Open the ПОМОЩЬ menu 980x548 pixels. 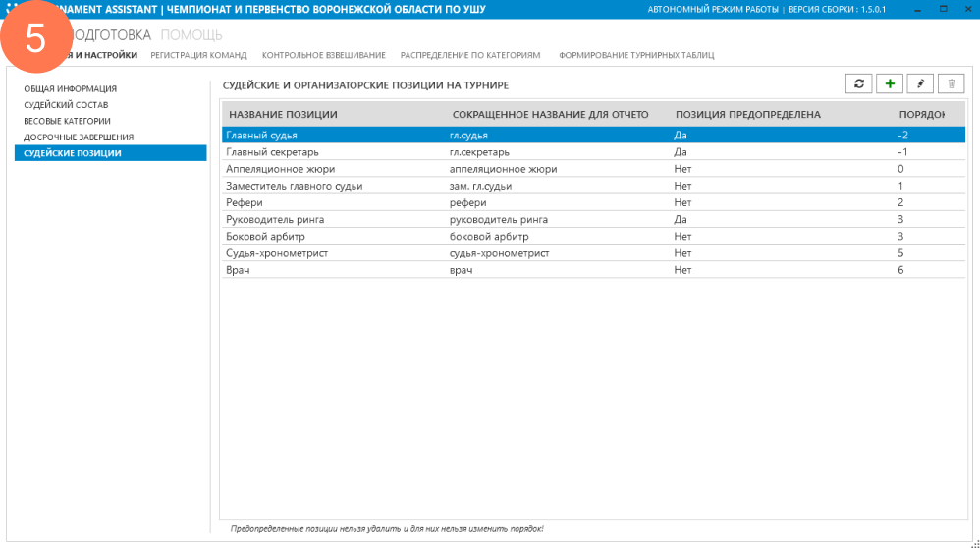tap(191, 35)
